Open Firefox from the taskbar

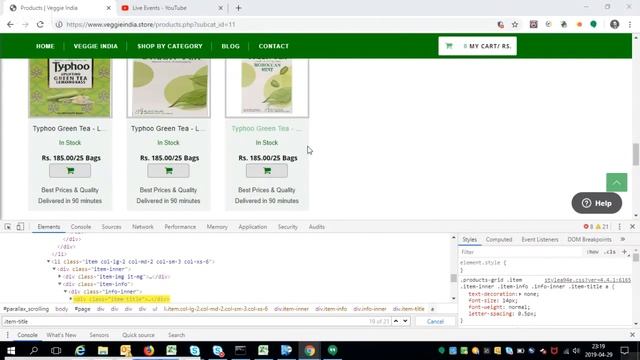tap(149, 351)
